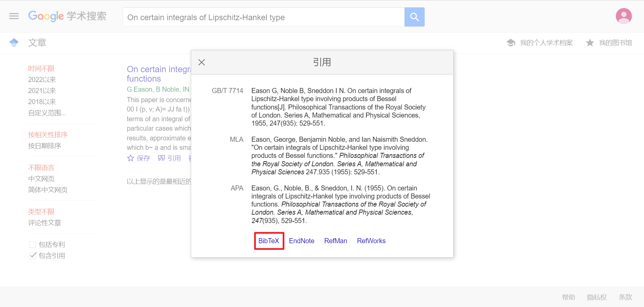Filter results to 2021以来
The image size is (644, 307).
coord(42,91)
